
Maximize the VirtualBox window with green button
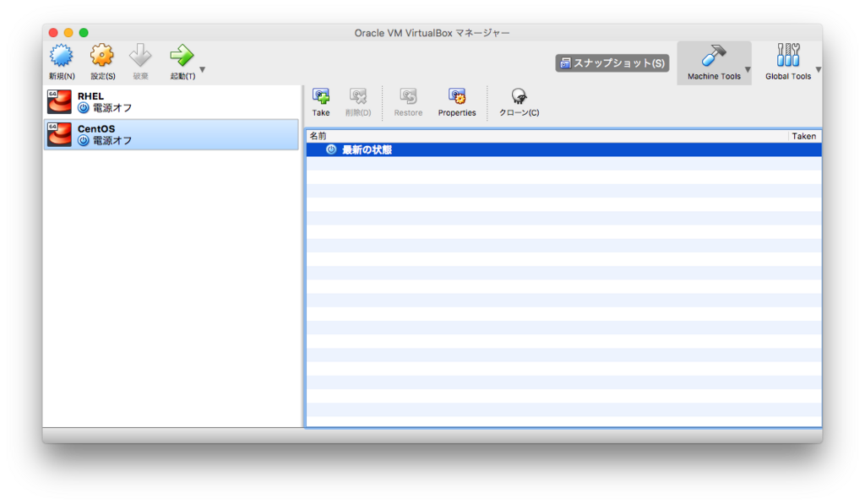click(x=84, y=33)
